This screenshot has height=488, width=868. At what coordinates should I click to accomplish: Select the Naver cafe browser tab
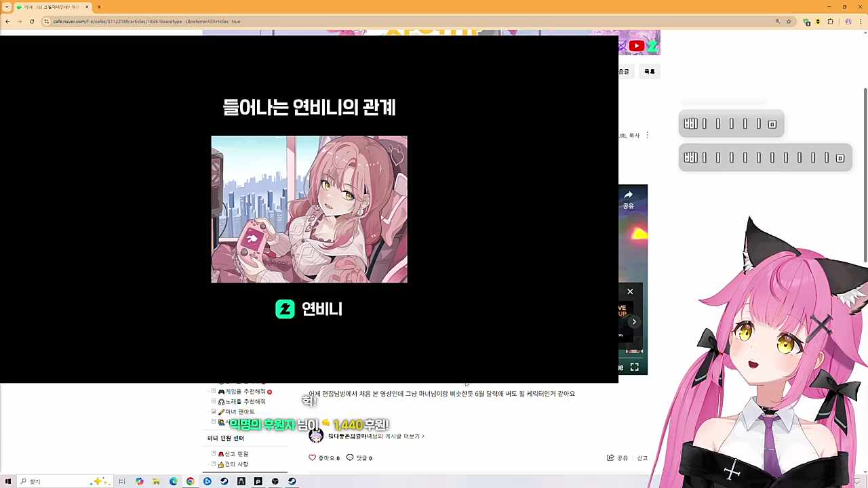(53, 7)
